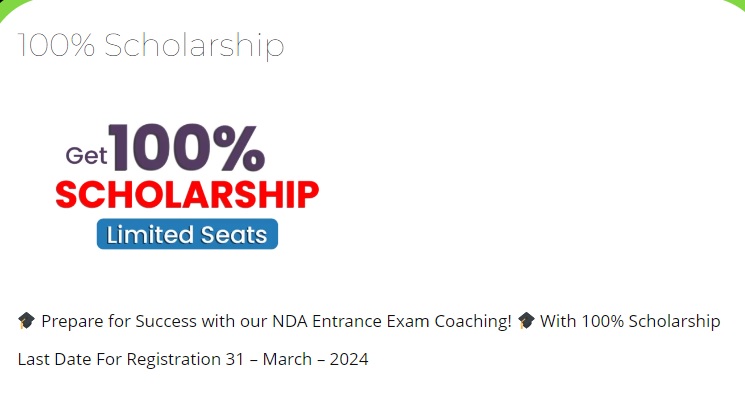The image size is (745, 403).
Task: Click the year '2024' in the last line
Action: (349, 359)
